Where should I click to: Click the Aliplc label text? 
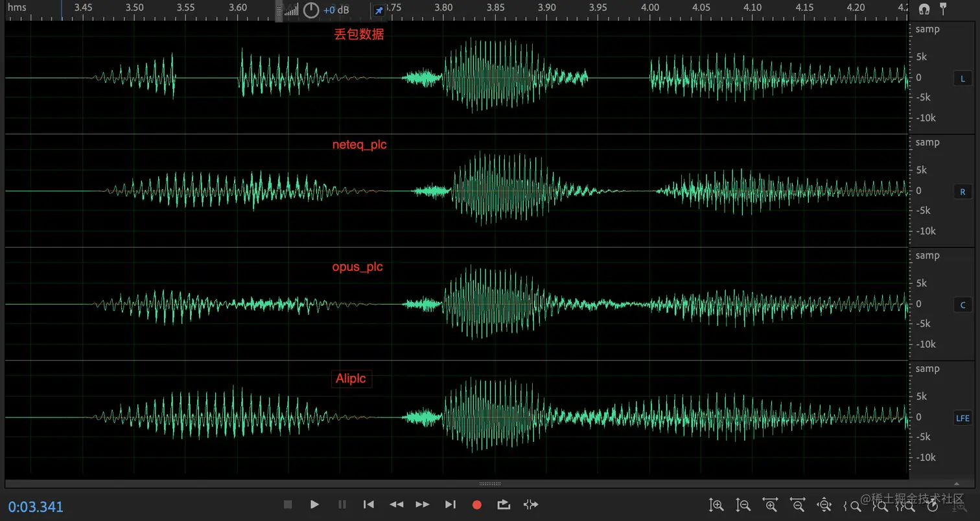(x=351, y=378)
